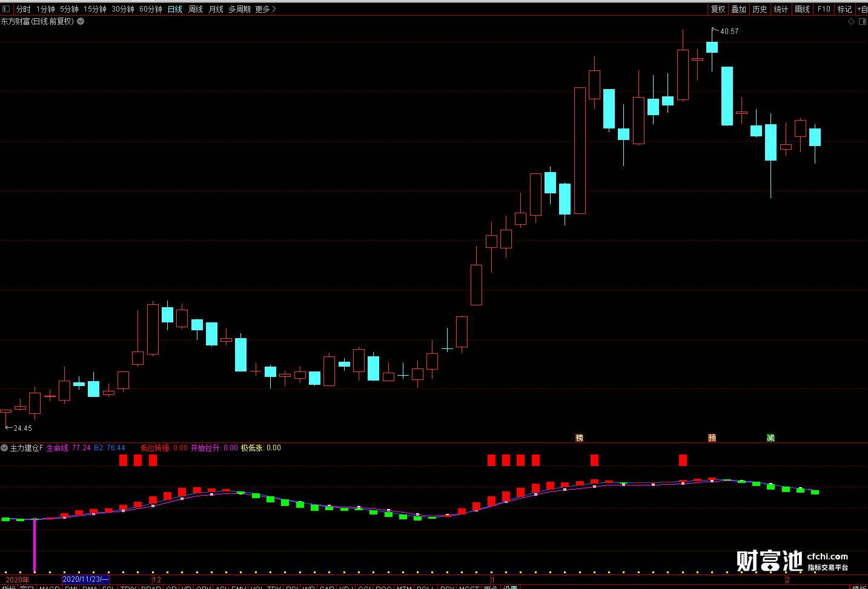The width and height of the screenshot is (868, 589).
Task: Click the magenta vertical signal line
Action: coord(35,545)
